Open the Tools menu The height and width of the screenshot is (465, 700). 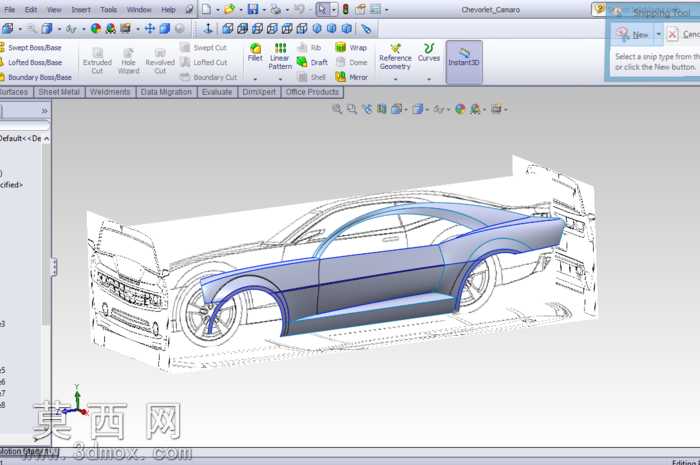[108, 9]
